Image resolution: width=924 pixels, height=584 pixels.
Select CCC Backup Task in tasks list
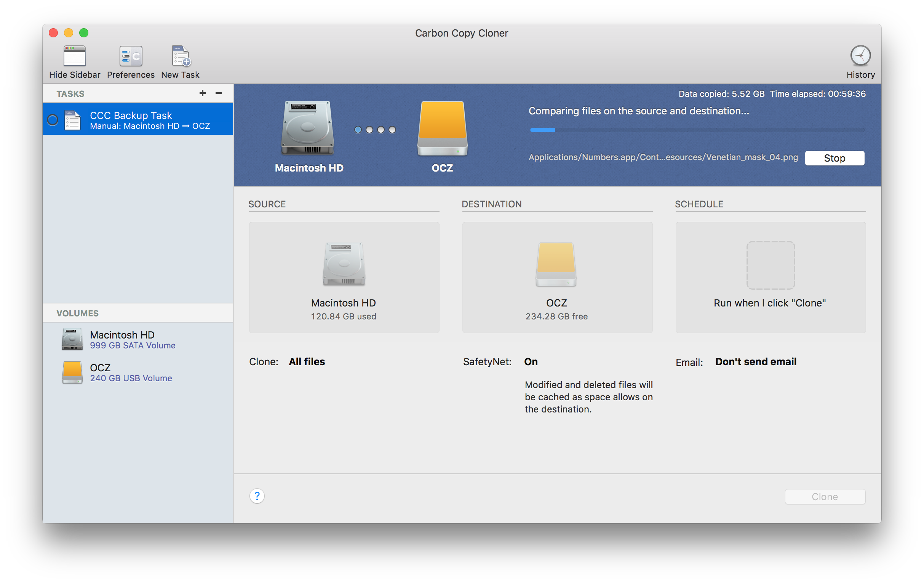point(150,120)
